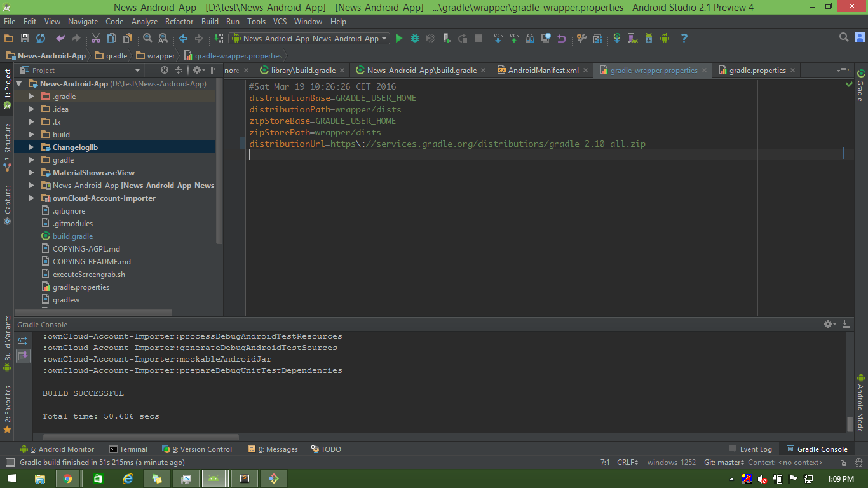Image resolution: width=868 pixels, height=488 pixels.
Task: Open the AVD Manager icon
Action: pyautogui.click(x=632, y=38)
